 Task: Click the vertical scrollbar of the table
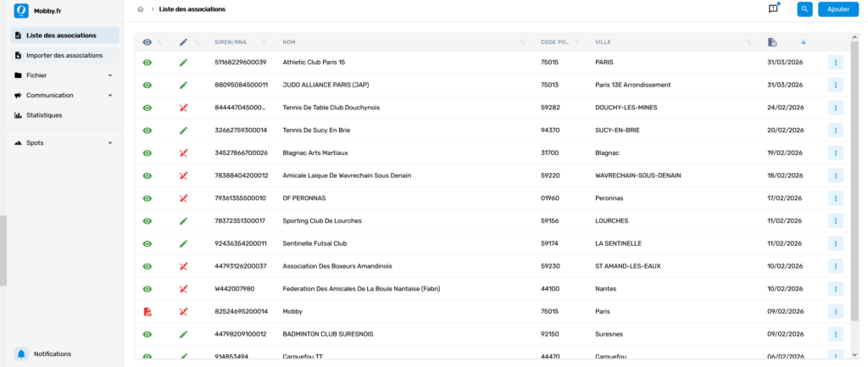point(853,170)
